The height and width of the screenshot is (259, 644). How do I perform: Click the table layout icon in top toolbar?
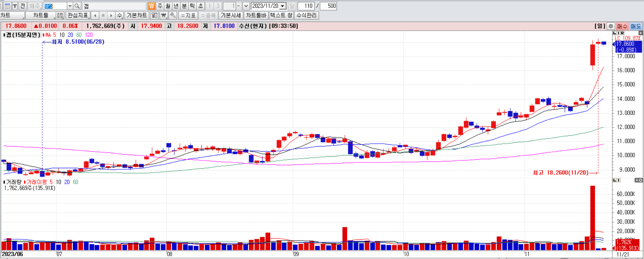click(x=8, y=6)
